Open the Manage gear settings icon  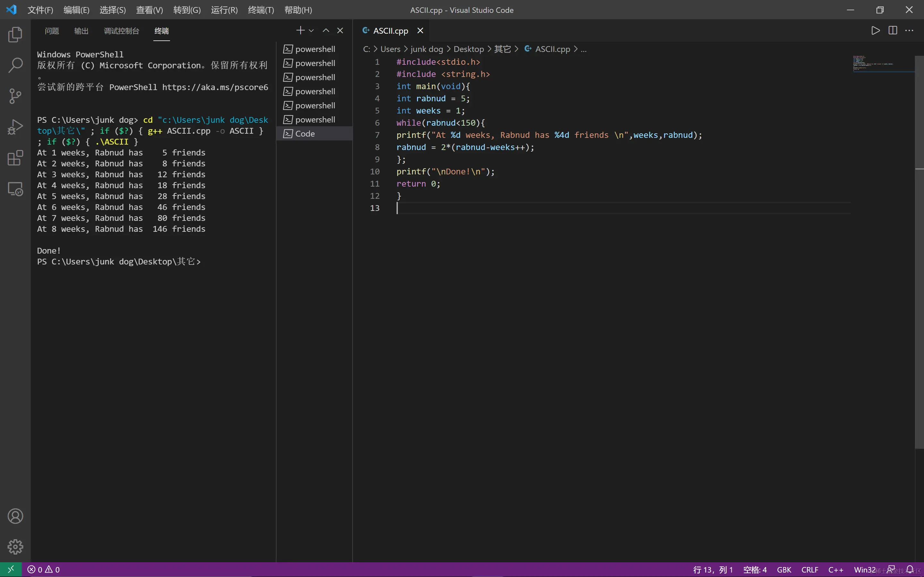coord(15,547)
